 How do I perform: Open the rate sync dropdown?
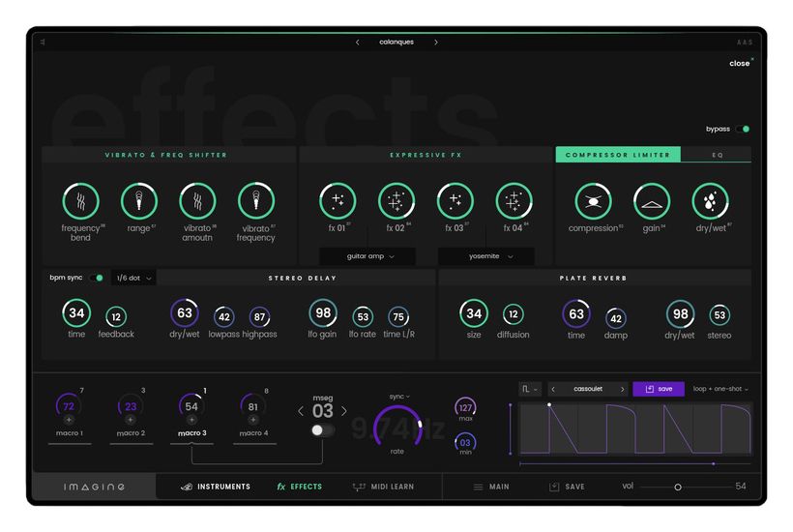(x=399, y=397)
